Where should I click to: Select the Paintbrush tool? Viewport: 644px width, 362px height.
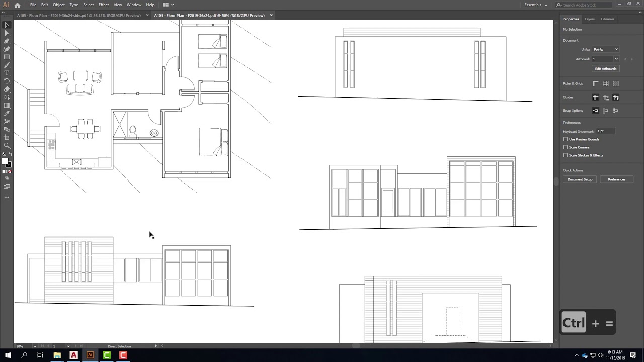pyautogui.click(x=7, y=64)
